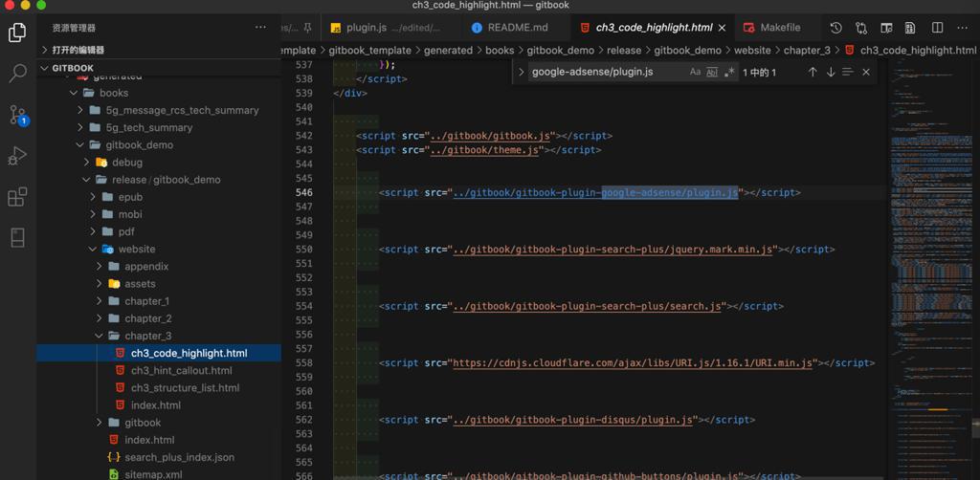Open preview to the side icon
Screen dimensions: 980x480
coord(886,28)
